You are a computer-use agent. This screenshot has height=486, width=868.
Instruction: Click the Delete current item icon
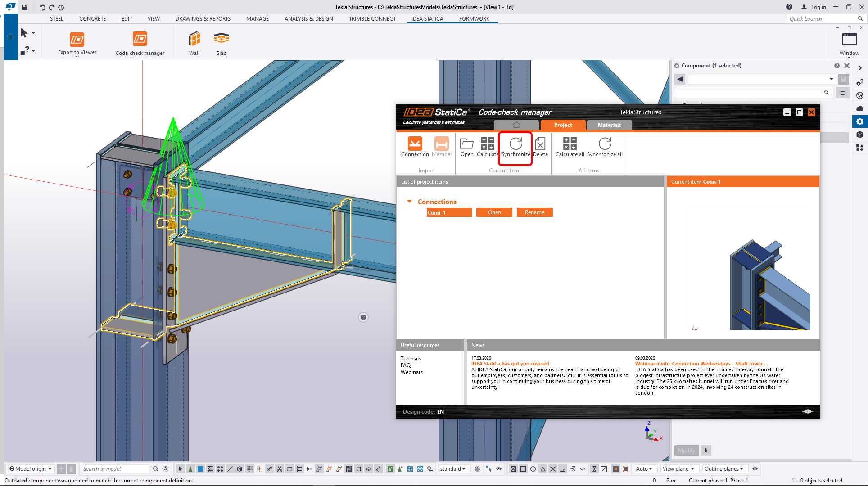[x=540, y=144]
